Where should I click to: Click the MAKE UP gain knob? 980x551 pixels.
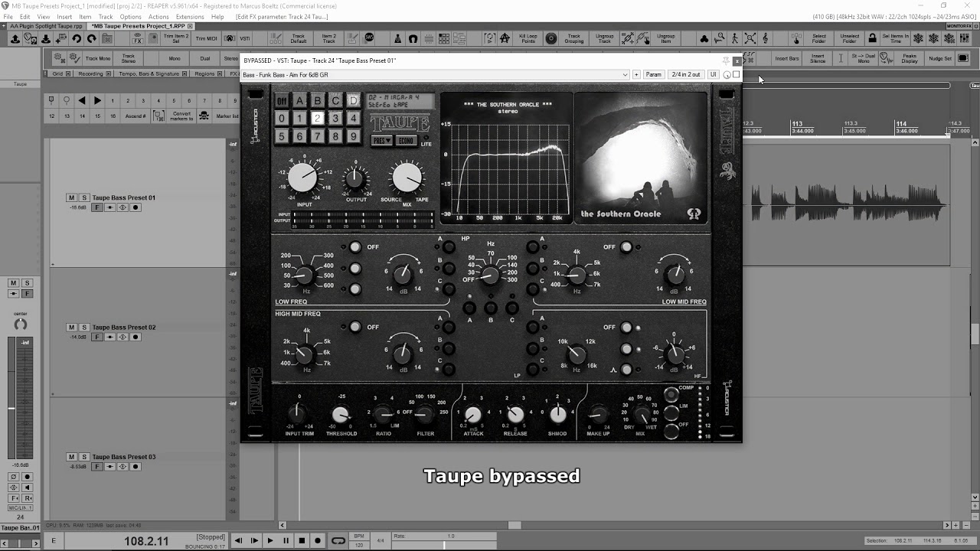[597, 415]
